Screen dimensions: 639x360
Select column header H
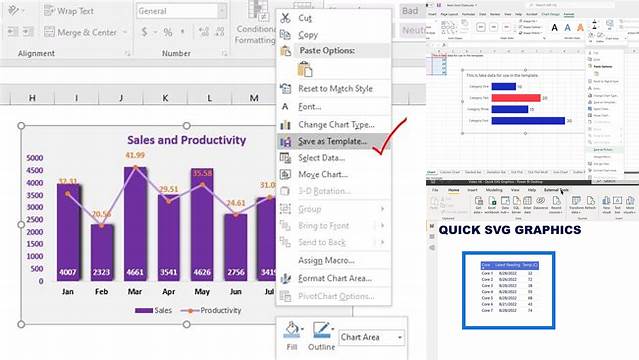pyautogui.click(x=32, y=98)
